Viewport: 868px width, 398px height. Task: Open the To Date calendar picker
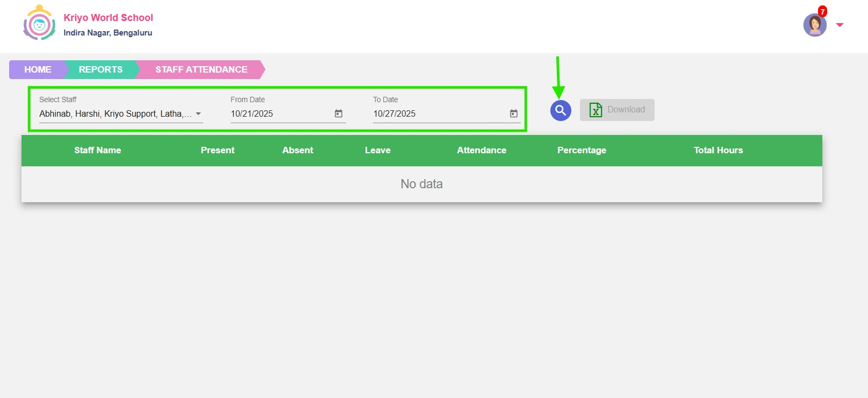click(x=514, y=113)
